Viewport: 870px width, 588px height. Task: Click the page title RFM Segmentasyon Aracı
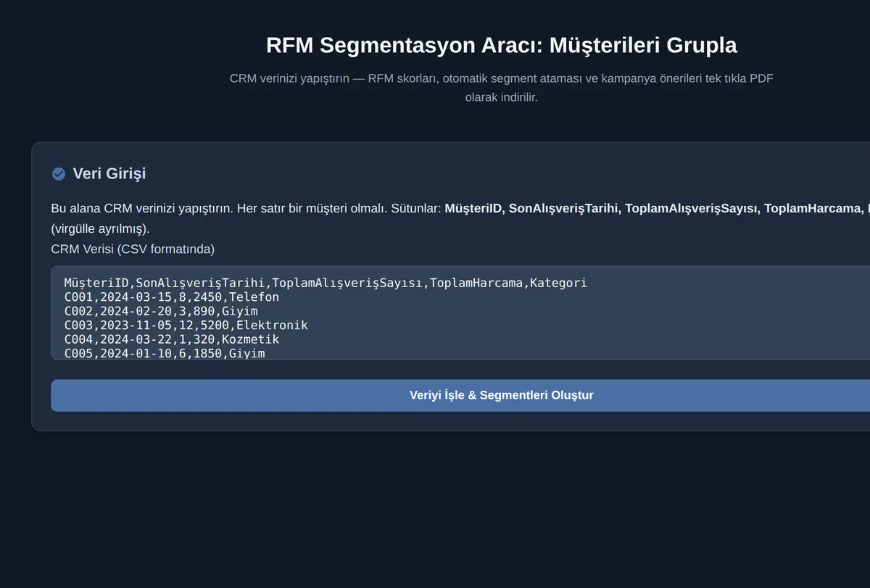[x=502, y=45]
